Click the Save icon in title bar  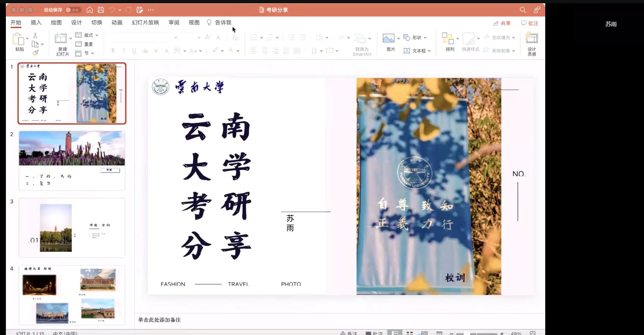(101, 10)
